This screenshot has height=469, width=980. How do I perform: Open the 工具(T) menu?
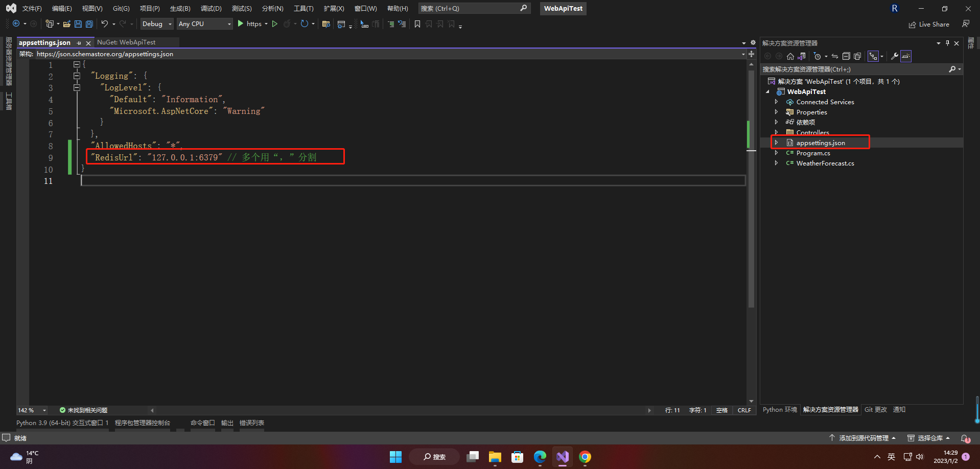[304, 9]
